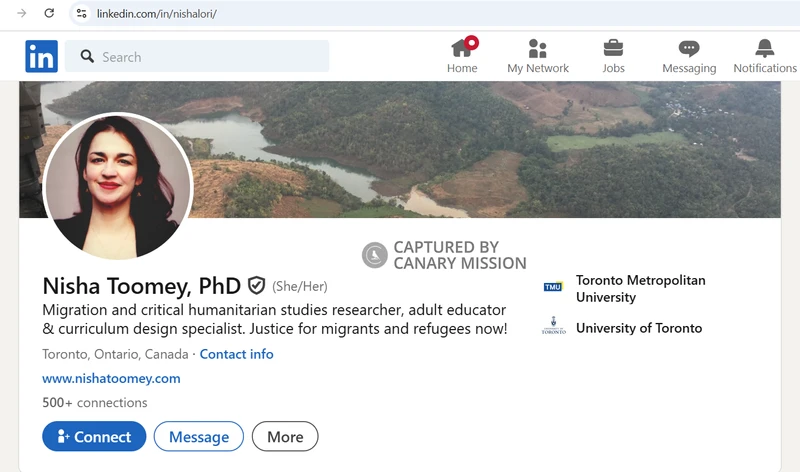Click the search magnifier icon

tap(87, 57)
